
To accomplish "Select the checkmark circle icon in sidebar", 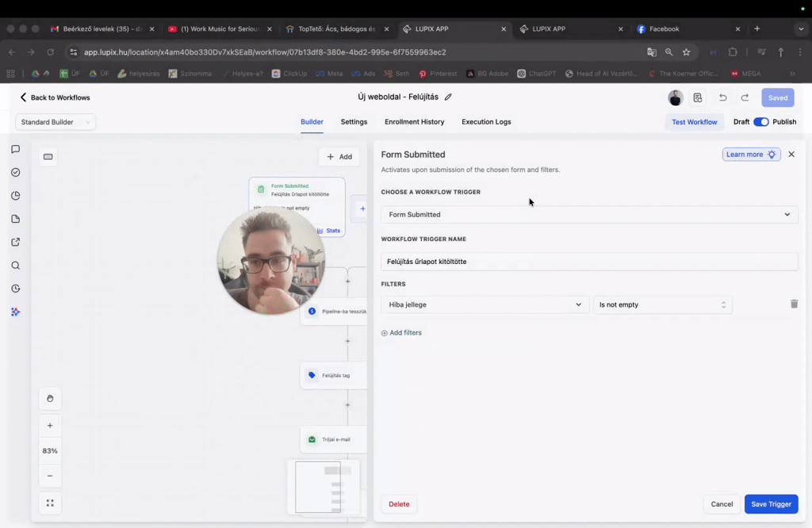I will point(15,172).
